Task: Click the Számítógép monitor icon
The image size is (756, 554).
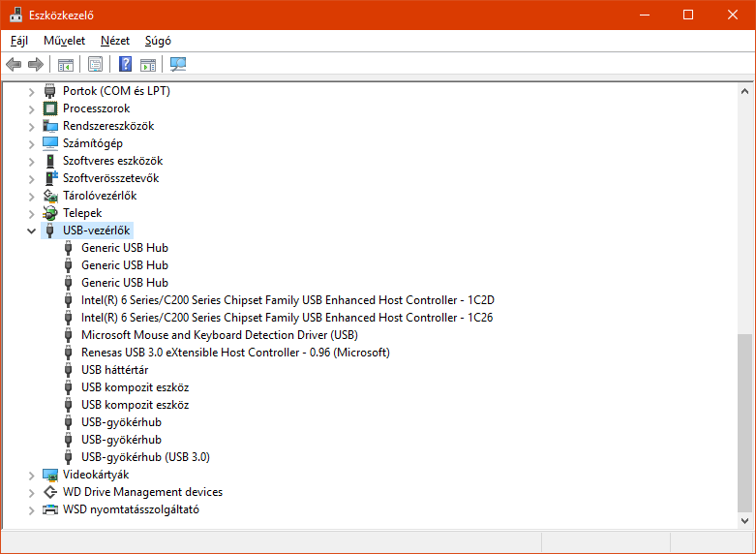Action: click(x=49, y=143)
